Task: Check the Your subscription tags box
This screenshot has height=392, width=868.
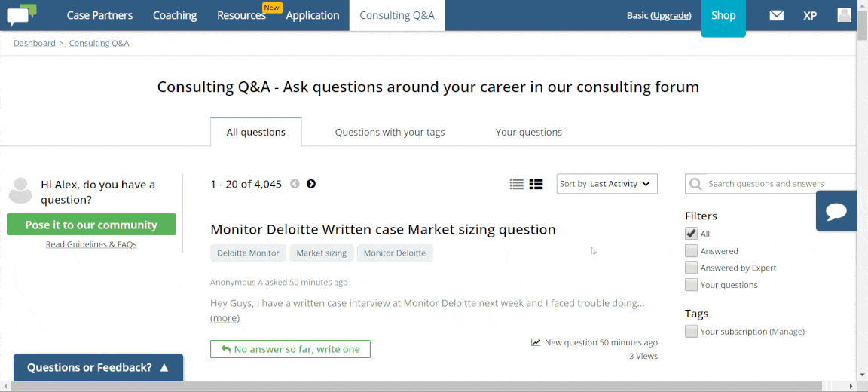Action: coord(691,332)
